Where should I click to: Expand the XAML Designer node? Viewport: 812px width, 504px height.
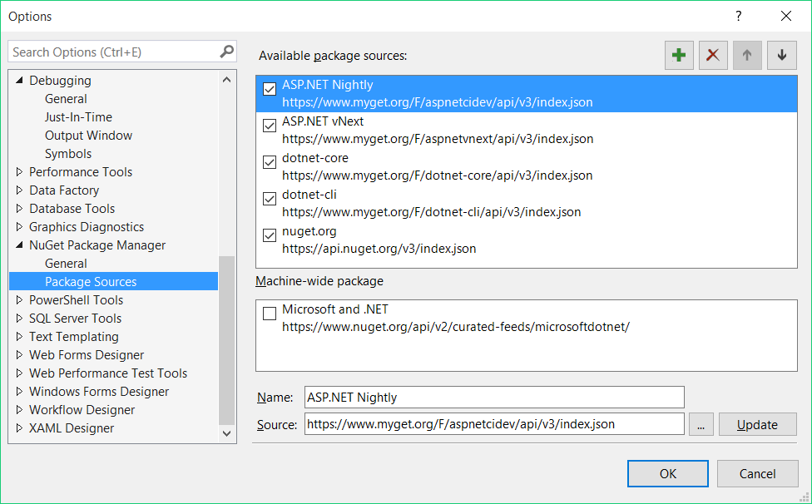[x=19, y=428]
